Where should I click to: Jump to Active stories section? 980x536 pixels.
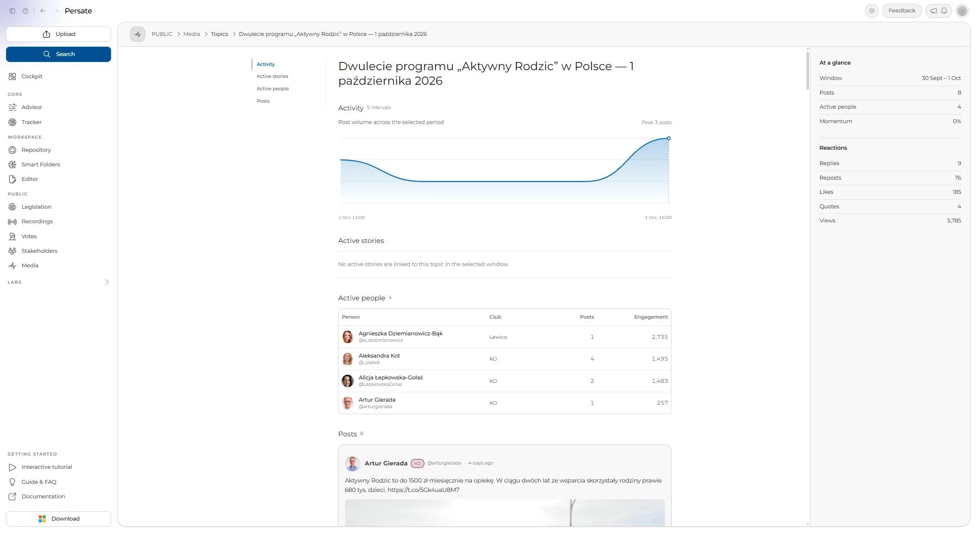272,76
